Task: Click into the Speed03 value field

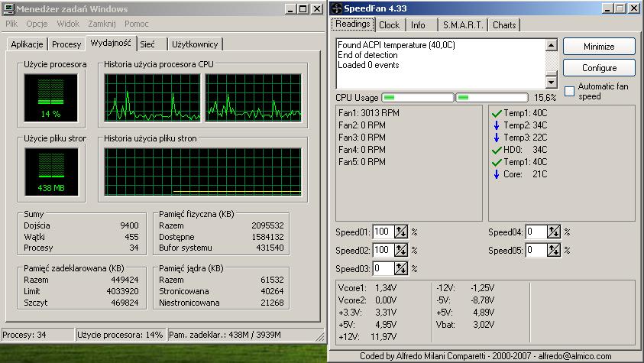Action: (x=383, y=268)
